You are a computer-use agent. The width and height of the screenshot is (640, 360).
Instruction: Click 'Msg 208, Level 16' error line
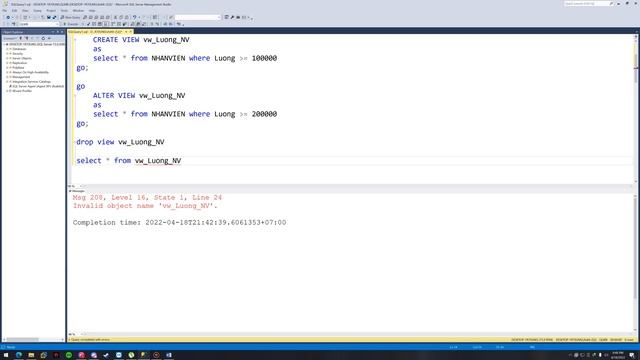147,198
